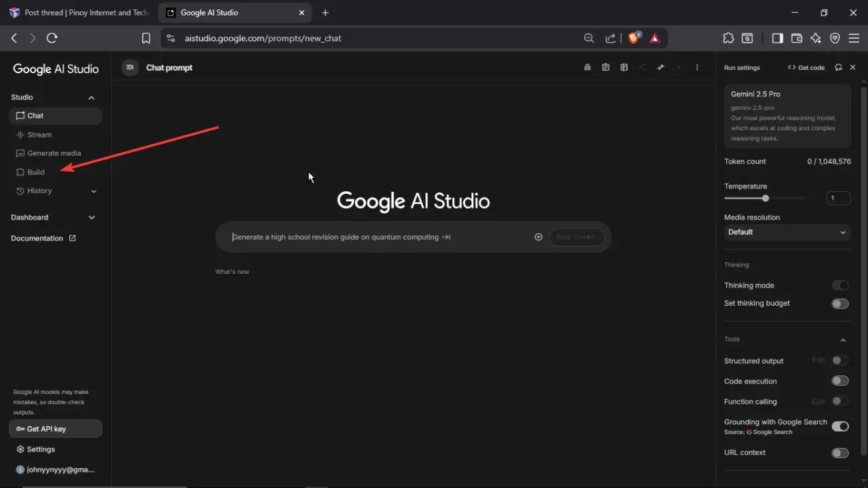Image resolution: width=868 pixels, height=488 pixels.
Task: Click the What's new text
Action: pyautogui.click(x=233, y=272)
